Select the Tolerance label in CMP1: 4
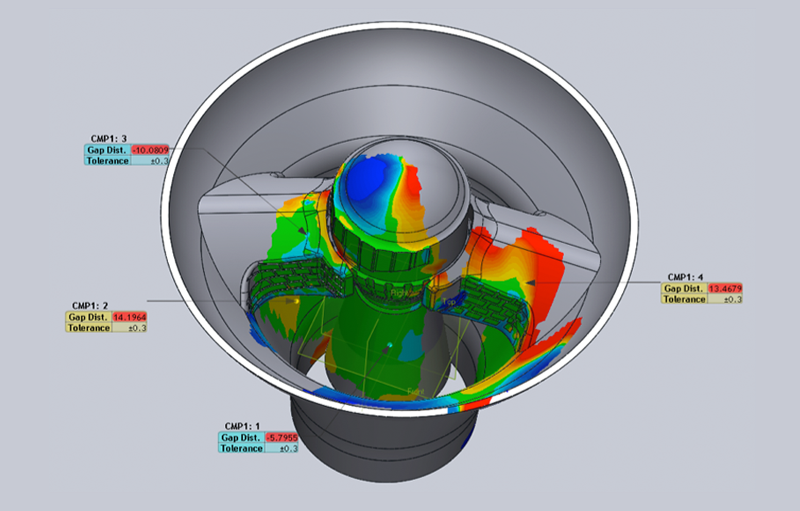 684,299
